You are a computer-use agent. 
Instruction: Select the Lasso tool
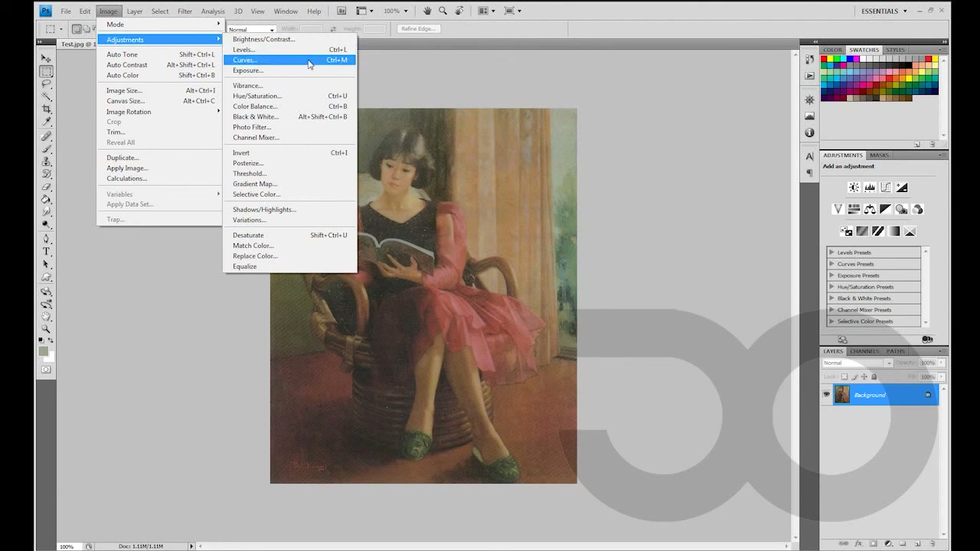pos(46,84)
